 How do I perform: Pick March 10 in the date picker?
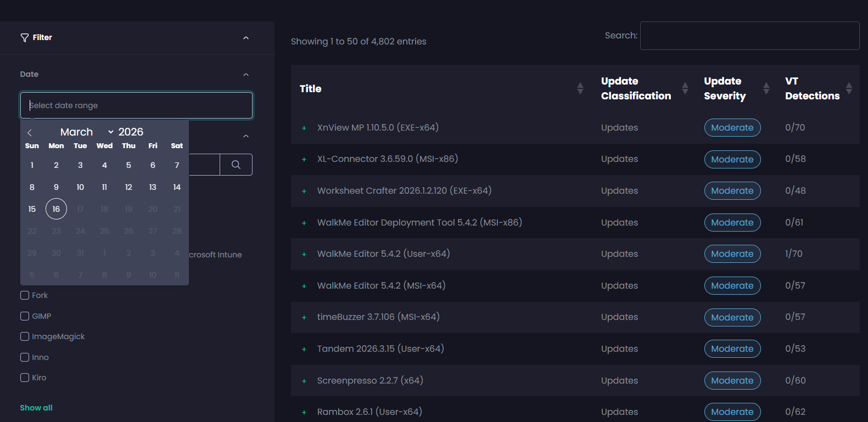tap(80, 187)
